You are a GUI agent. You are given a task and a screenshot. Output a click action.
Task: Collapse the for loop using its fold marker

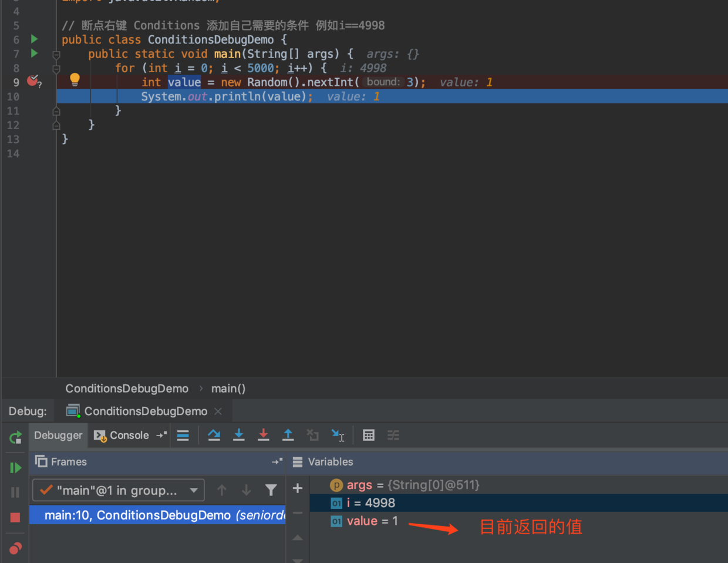tap(56, 69)
